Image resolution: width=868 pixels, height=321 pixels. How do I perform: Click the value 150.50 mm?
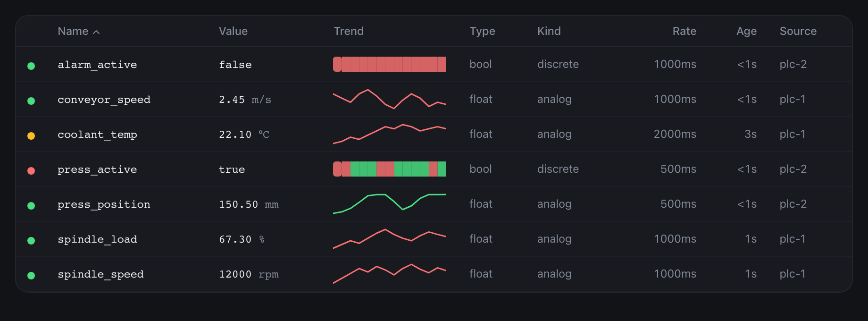click(249, 204)
